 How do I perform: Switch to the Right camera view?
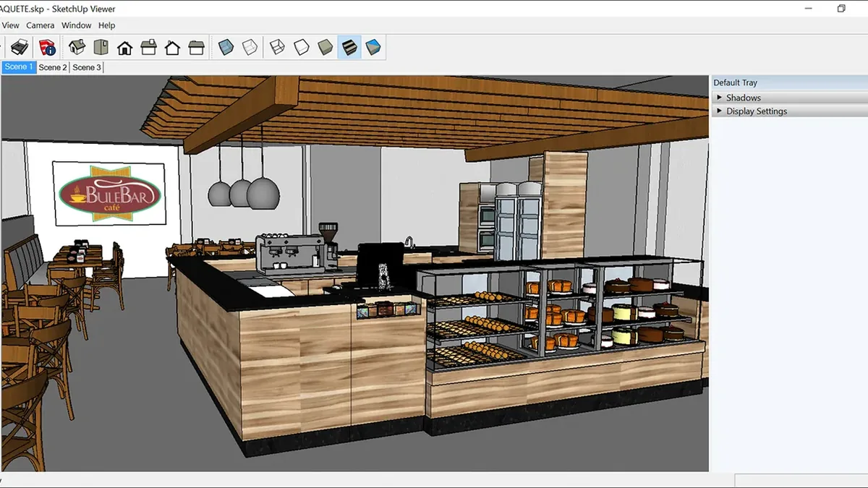click(x=148, y=48)
